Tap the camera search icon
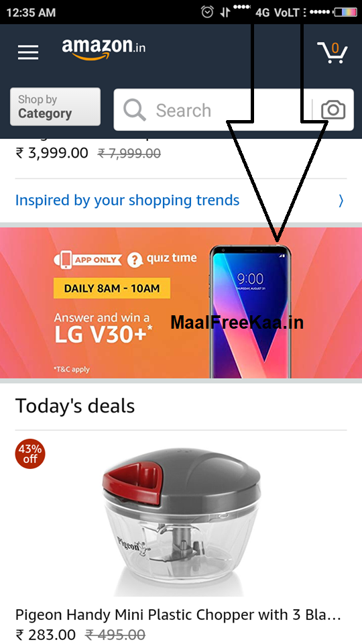This screenshot has height=644, width=362. (333, 110)
